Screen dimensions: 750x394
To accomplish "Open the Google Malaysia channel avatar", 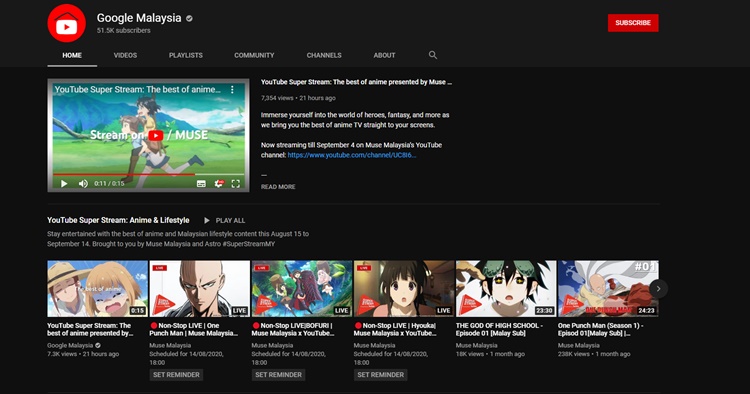I will [x=66, y=23].
